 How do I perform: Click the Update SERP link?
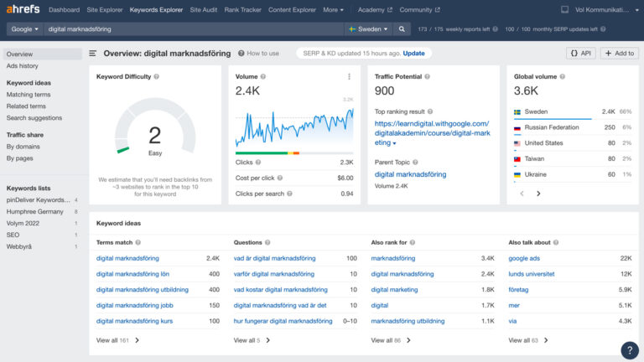pyautogui.click(x=413, y=54)
